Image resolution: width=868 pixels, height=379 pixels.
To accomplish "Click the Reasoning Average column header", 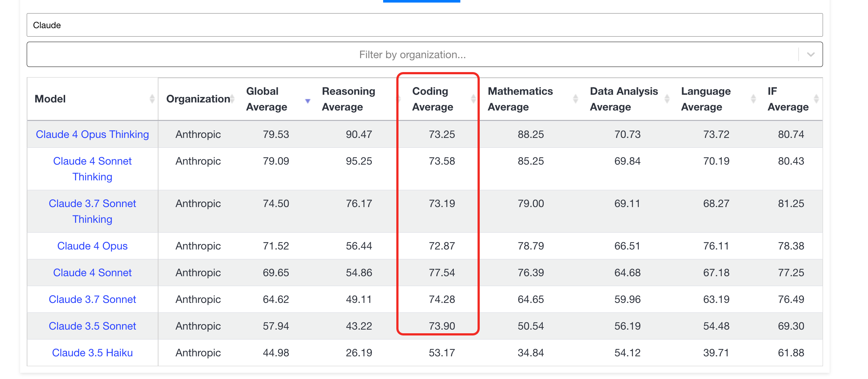I will click(348, 99).
